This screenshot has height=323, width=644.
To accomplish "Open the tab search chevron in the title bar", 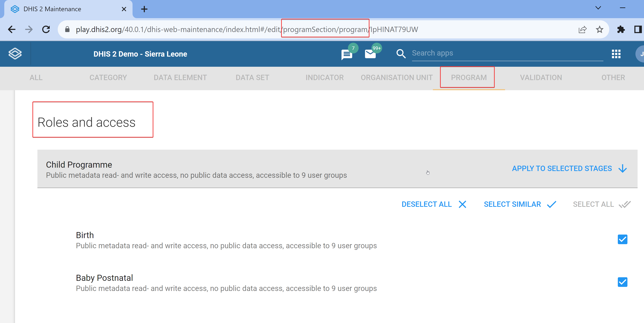I will (598, 8).
